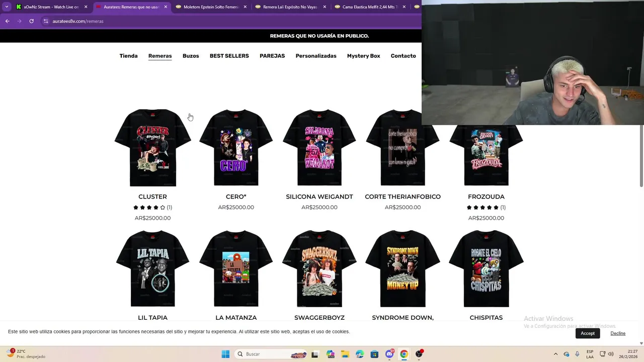
Task: Switch to the xOwNz Stream tab
Action: coord(51,7)
